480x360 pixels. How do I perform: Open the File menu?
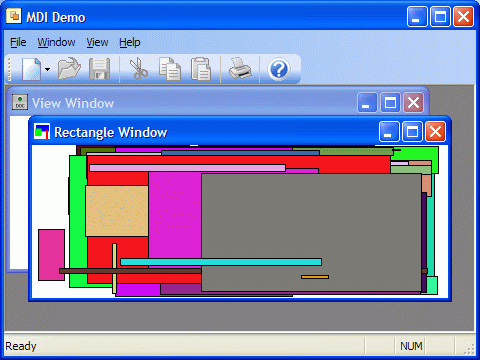click(18, 43)
